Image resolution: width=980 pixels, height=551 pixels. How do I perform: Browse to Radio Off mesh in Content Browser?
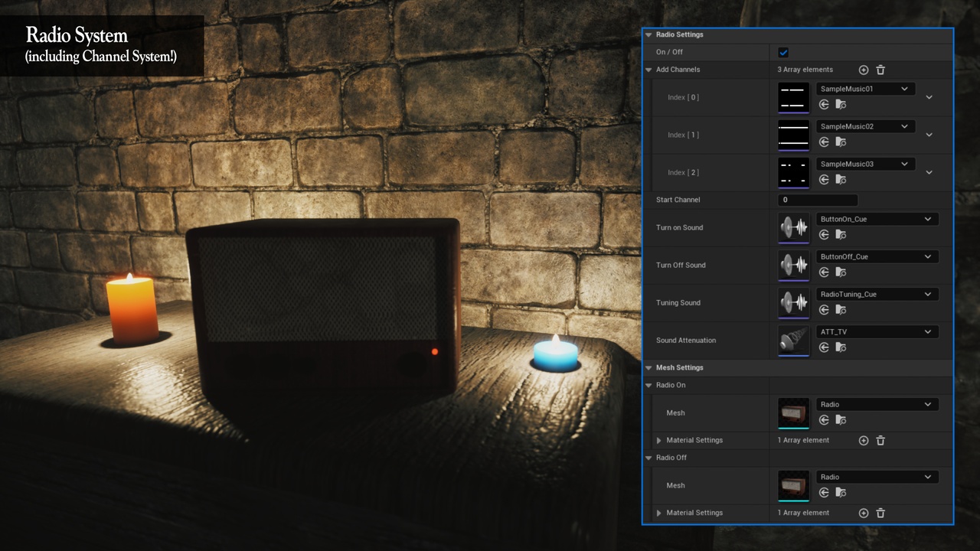pos(841,492)
